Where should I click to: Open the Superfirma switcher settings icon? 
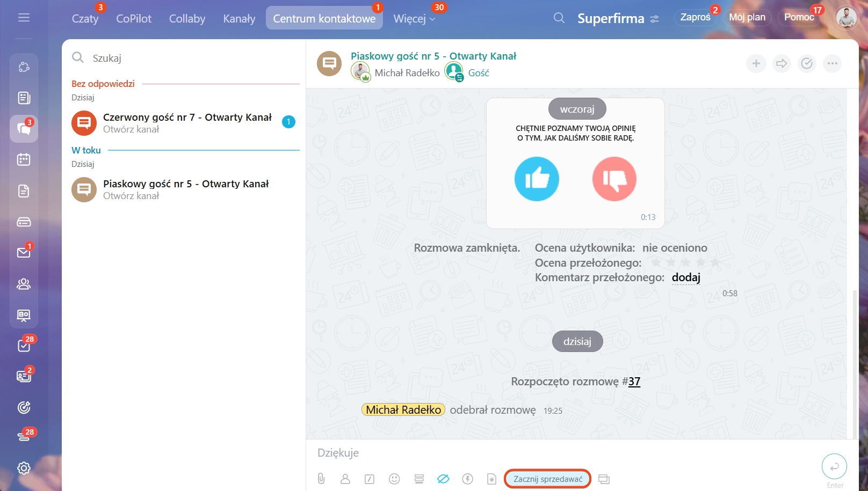pyautogui.click(x=654, y=19)
